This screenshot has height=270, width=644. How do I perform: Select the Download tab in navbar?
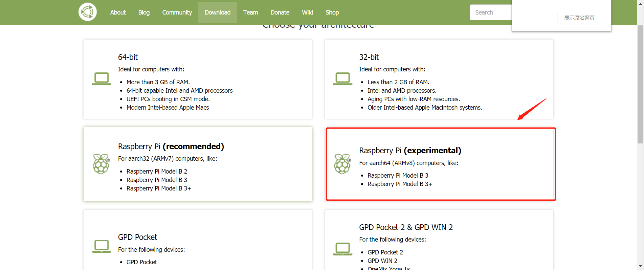218,13
